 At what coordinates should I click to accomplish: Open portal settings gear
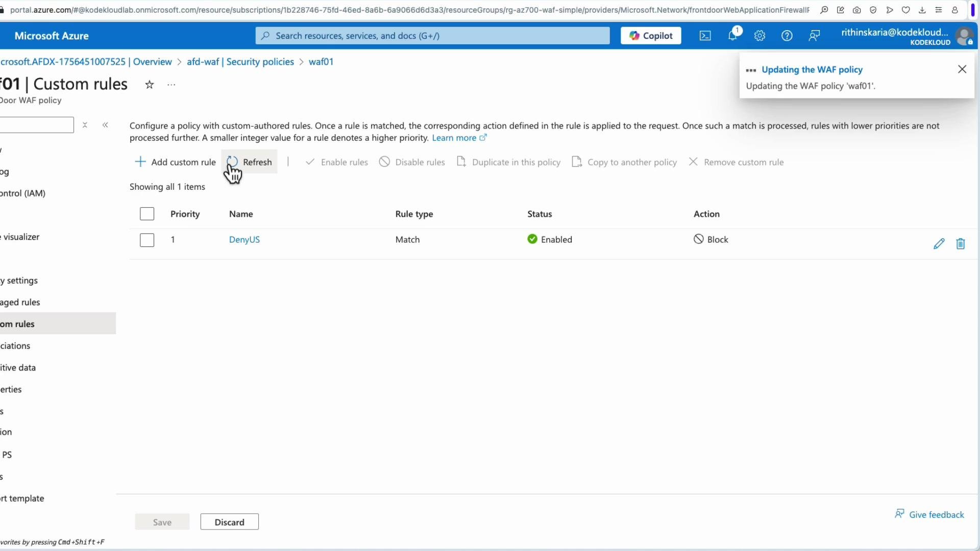pyautogui.click(x=759, y=36)
